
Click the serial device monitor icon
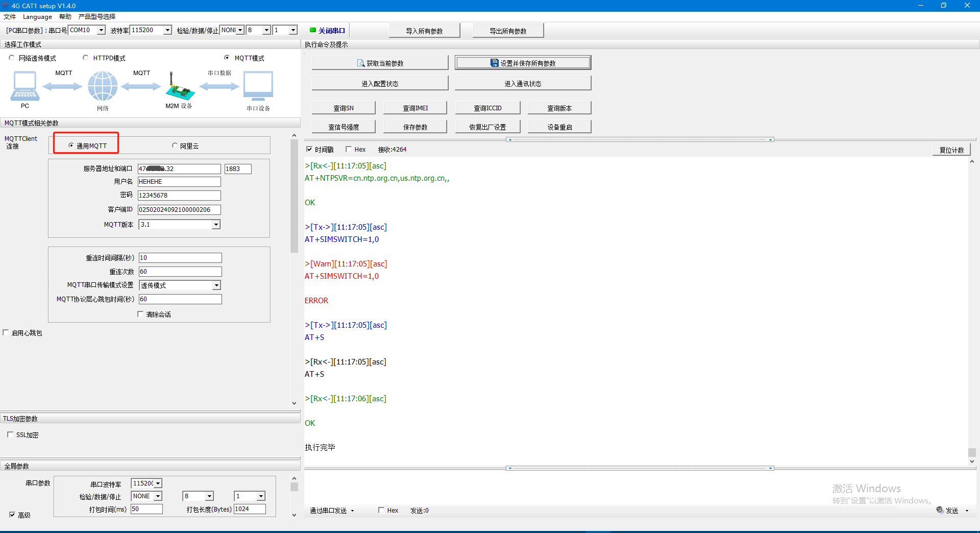[258, 86]
